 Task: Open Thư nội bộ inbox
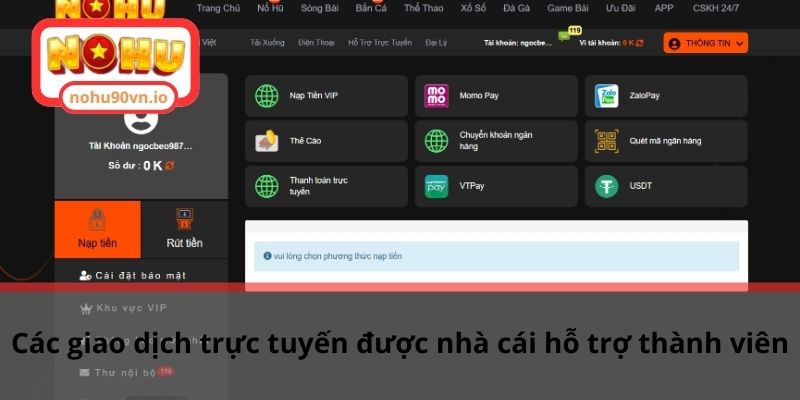click(127, 372)
